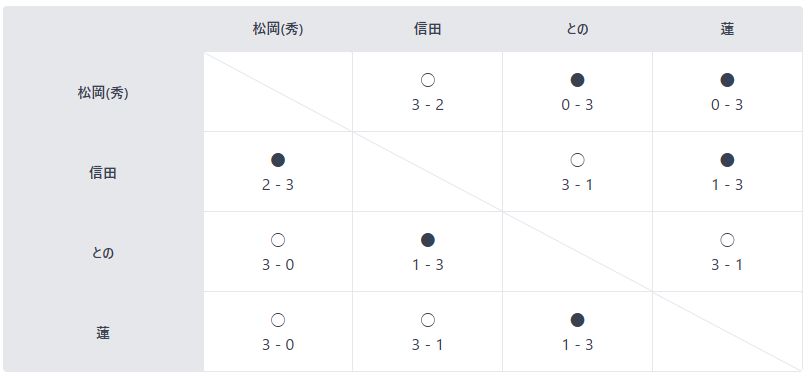Click 2 - 3 score in 信田 row
Screen dimensions: 809x378
pos(278,185)
